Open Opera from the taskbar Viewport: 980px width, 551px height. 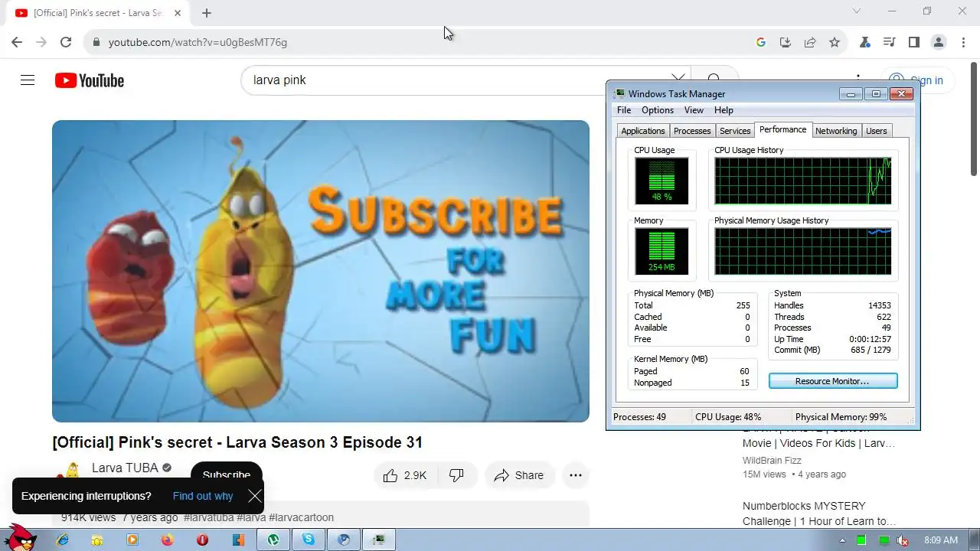[x=202, y=540]
